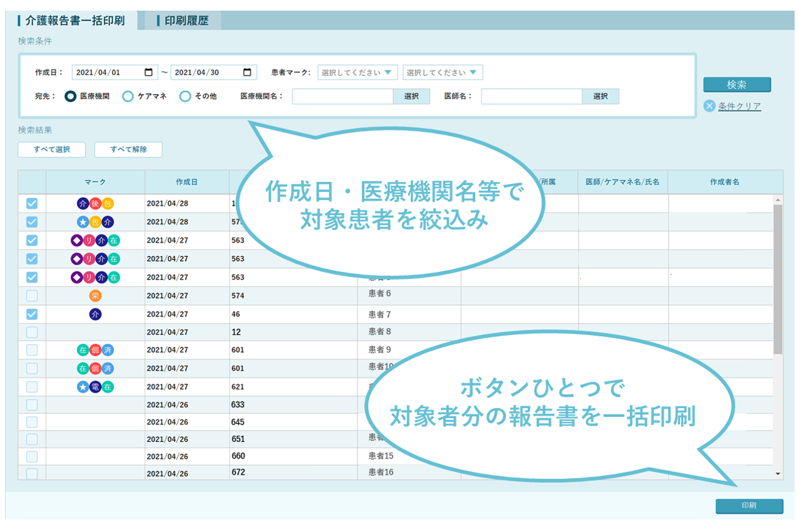Screen dimensions: 799x532
Task: Click the red 個 mark in 患者9 row
Action: click(95, 350)
